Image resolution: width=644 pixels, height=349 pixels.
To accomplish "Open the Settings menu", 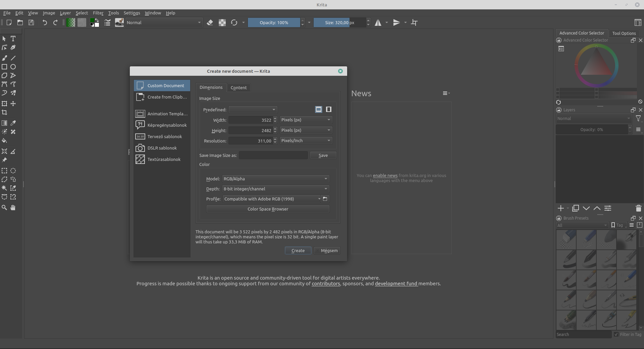I will click(132, 13).
